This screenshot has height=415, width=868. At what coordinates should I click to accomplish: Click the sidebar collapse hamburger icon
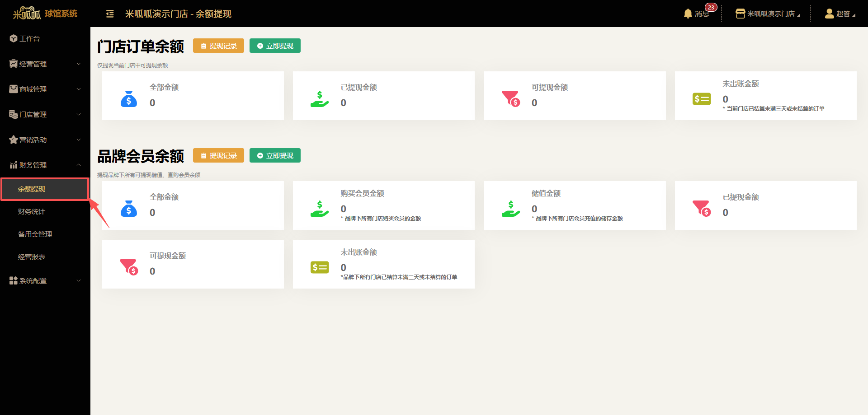tap(110, 14)
